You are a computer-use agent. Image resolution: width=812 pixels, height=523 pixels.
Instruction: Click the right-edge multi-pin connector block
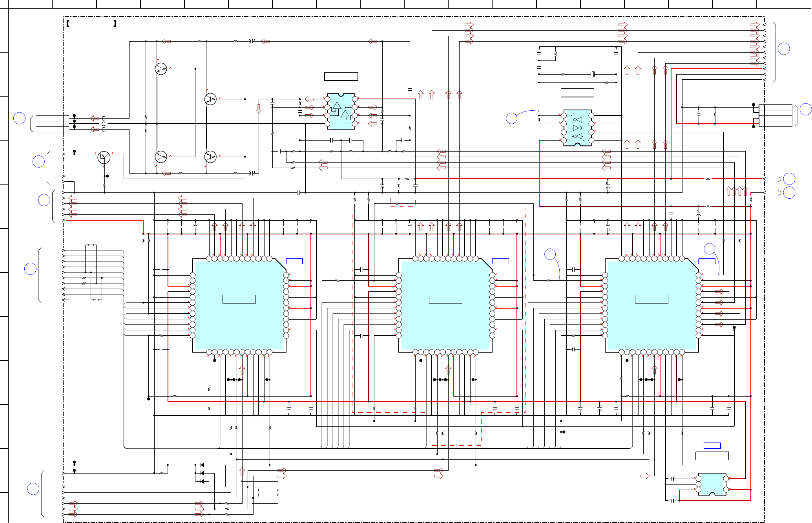point(776,115)
